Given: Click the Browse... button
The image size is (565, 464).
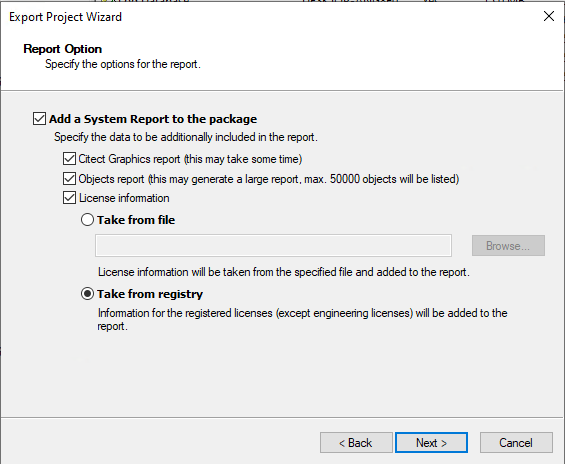Looking at the screenshot, I should click(x=508, y=246).
